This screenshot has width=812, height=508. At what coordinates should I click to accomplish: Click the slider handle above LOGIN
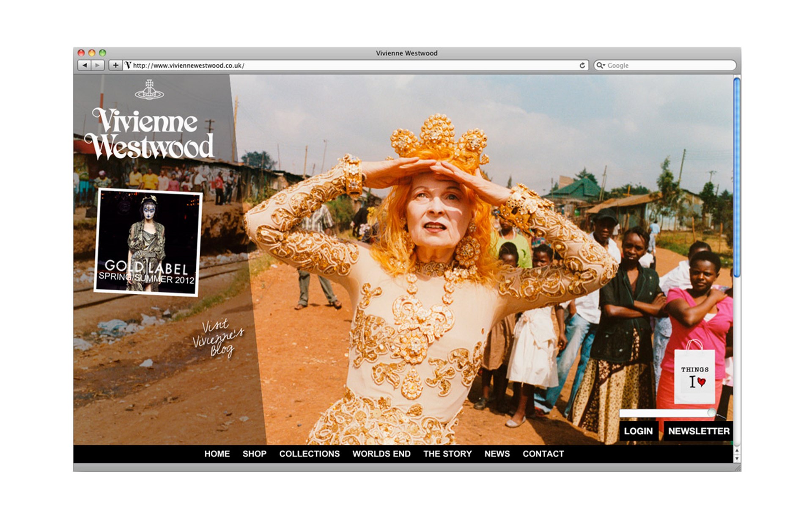(712, 412)
